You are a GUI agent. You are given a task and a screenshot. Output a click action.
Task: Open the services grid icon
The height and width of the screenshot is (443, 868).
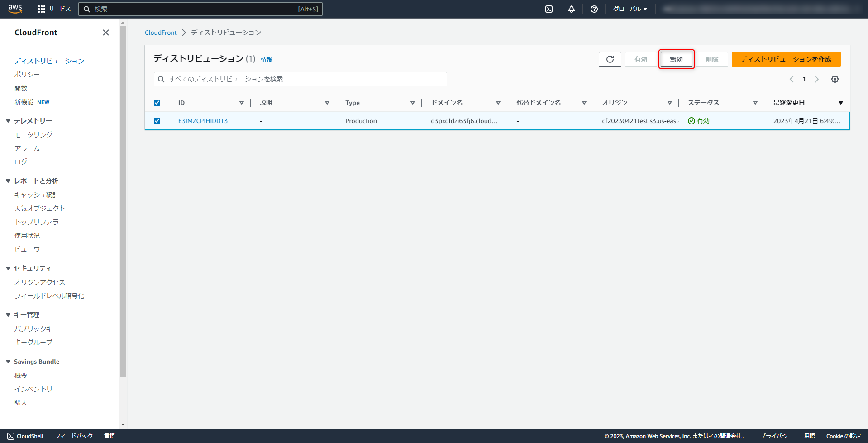tap(42, 9)
